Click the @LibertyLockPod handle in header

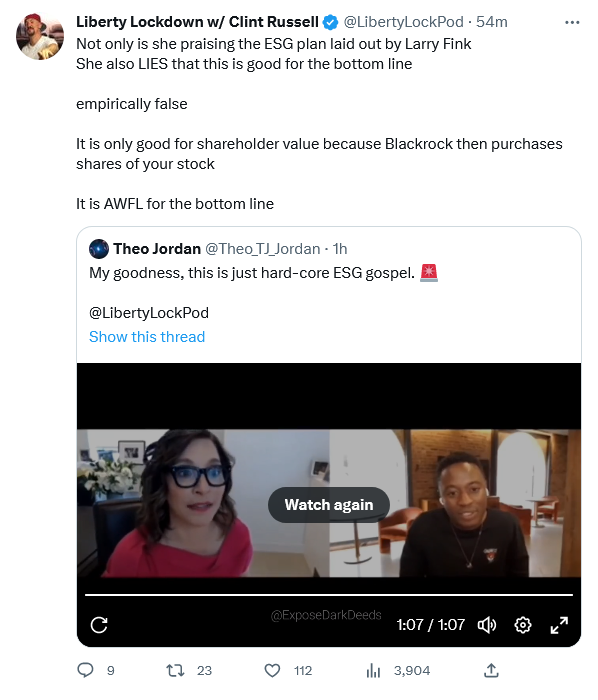pyautogui.click(x=403, y=22)
